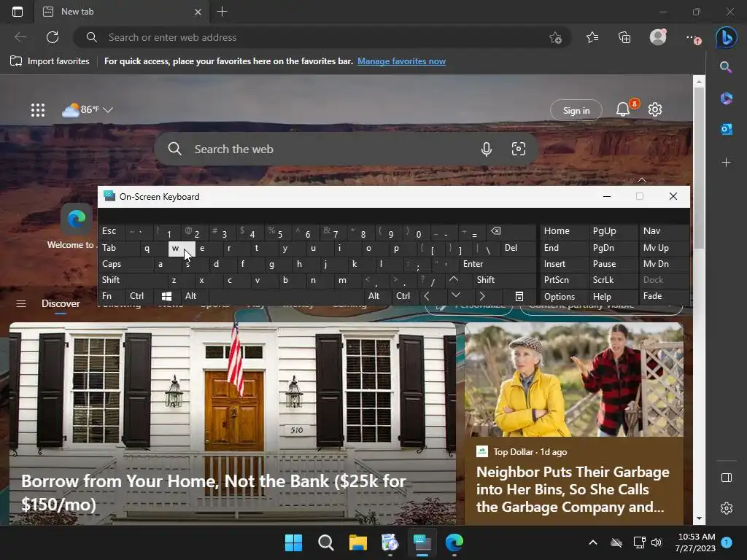The width and height of the screenshot is (747, 560).
Task: Click scrollbar down arrow at bottom
Action: [699, 518]
